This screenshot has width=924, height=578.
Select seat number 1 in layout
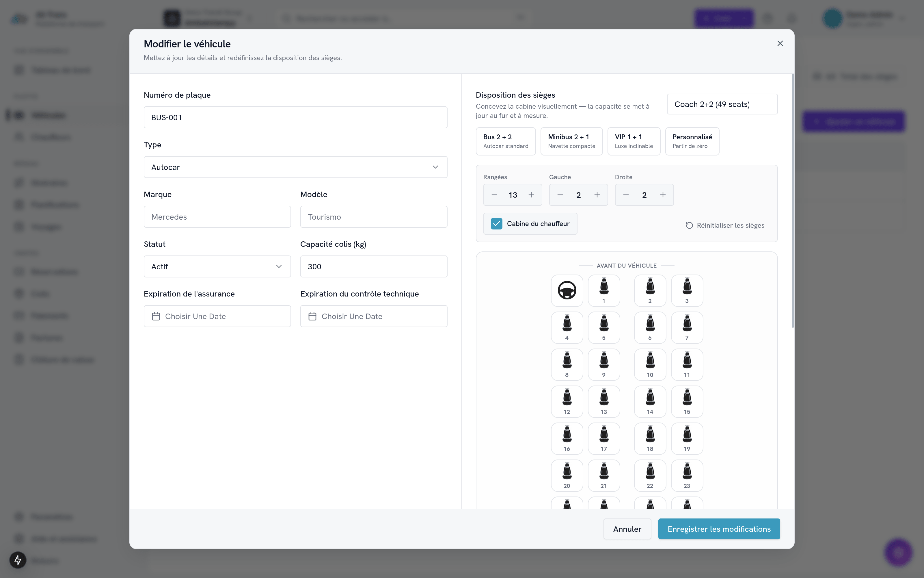(604, 290)
